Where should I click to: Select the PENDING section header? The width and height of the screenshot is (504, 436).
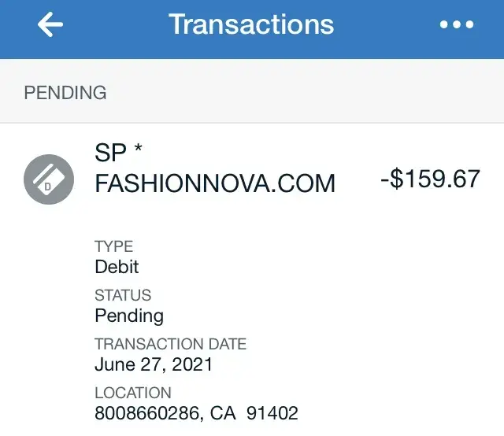click(x=65, y=93)
